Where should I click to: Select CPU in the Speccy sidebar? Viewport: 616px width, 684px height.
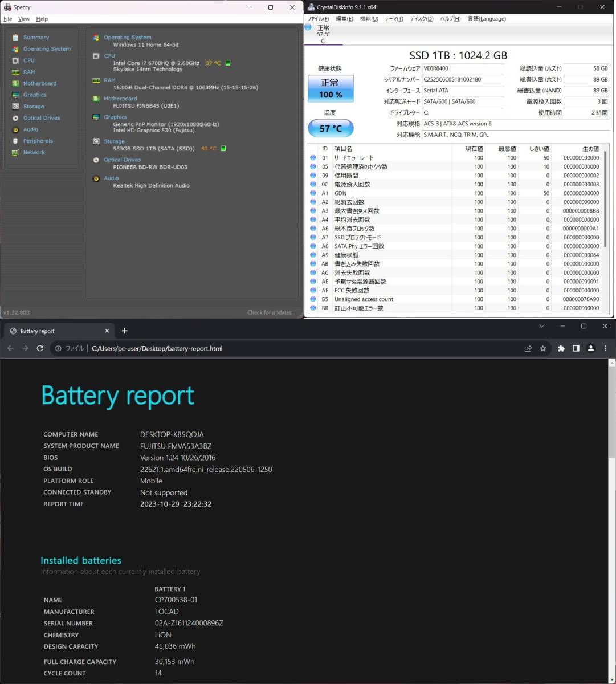click(28, 60)
